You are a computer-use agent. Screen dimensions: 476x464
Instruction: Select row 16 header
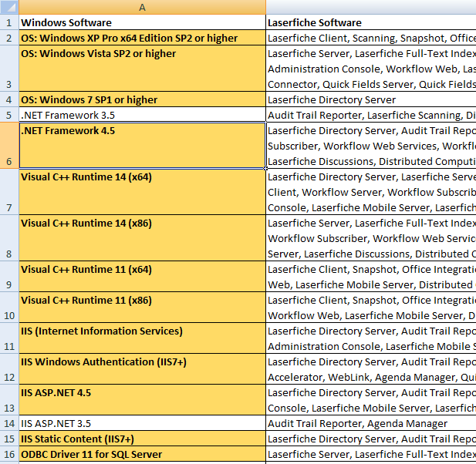pyautogui.click(x=9, y=454)
